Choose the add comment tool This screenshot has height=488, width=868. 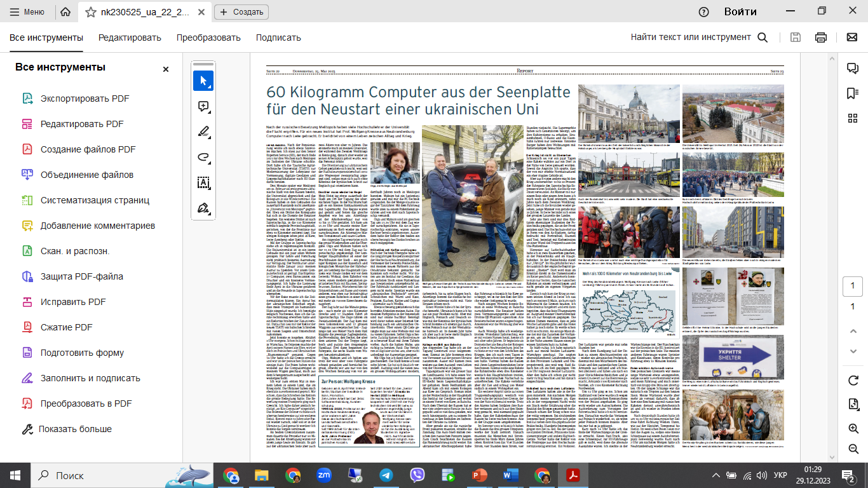point(203,106)
